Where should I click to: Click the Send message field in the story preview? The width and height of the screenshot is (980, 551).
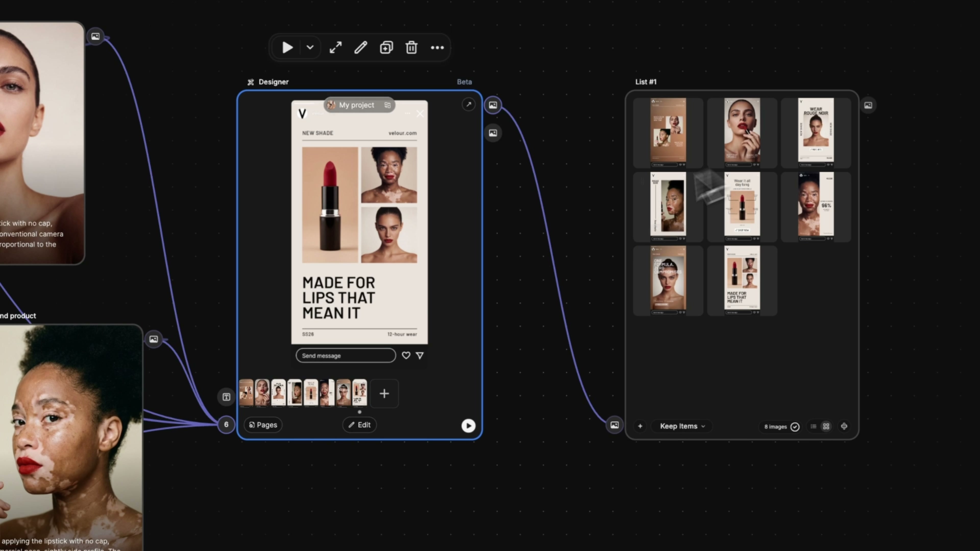(x=346, y=356)
